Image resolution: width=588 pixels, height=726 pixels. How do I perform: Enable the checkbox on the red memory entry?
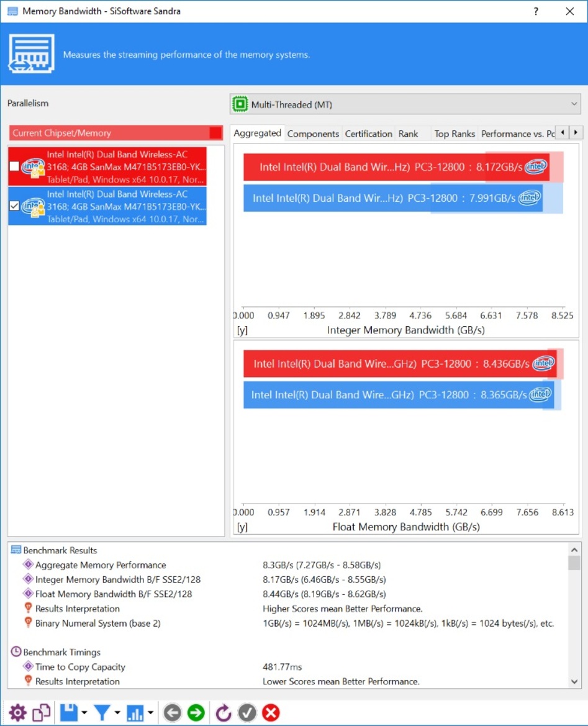coord(14,166)
